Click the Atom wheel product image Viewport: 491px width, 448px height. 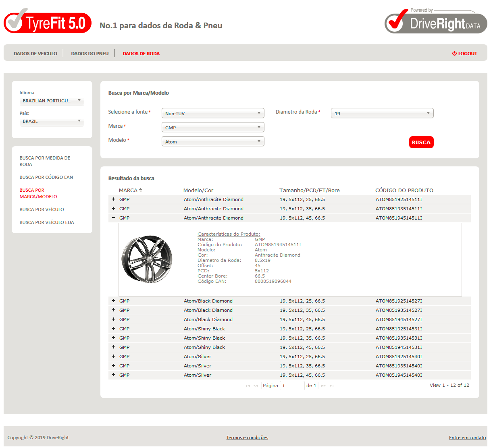147,259
